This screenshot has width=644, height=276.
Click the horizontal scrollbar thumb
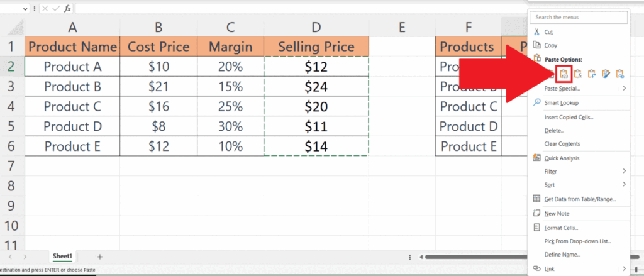click(477, 257)
